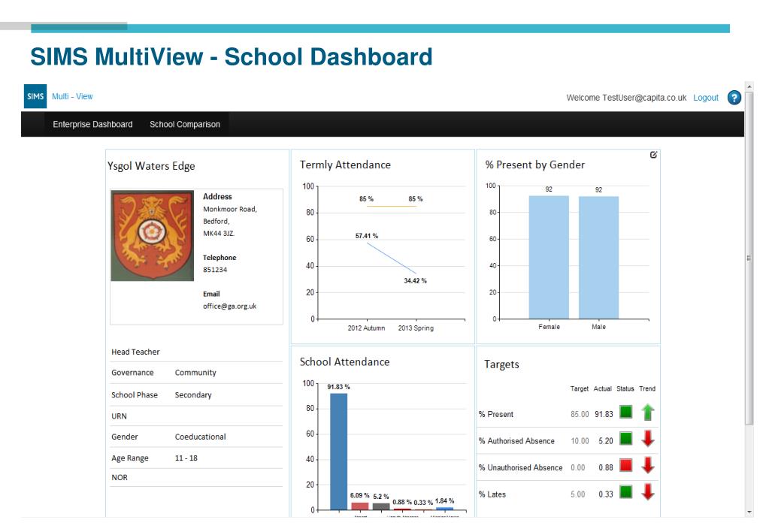Click the status square for % Authorised Absence

625,438
